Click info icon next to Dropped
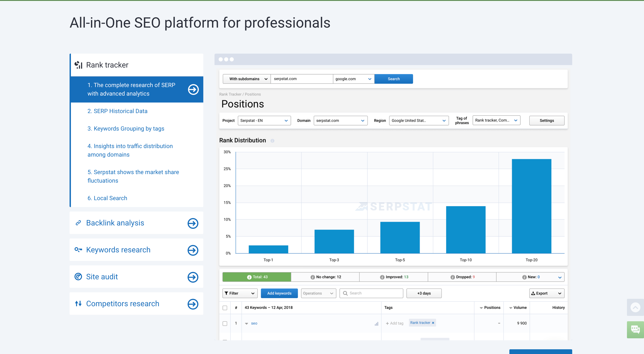Screen dimensions: 644x354 click(453, 277)
